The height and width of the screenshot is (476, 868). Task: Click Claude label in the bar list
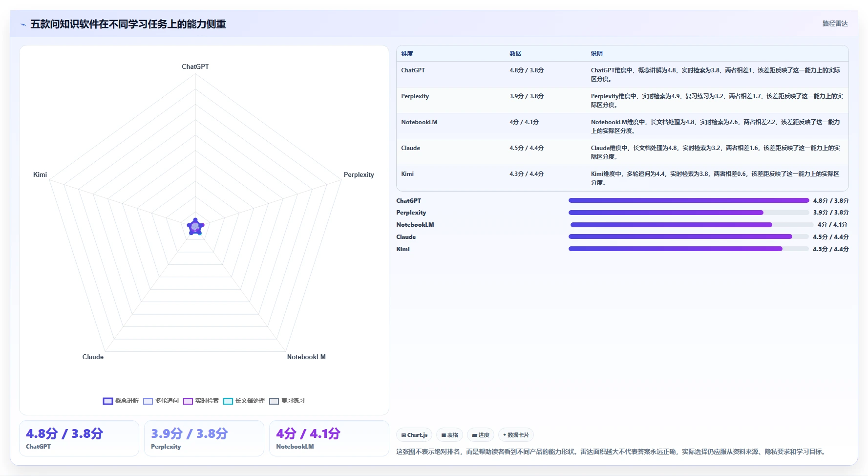pyautogui.click(x=406, y=237)
